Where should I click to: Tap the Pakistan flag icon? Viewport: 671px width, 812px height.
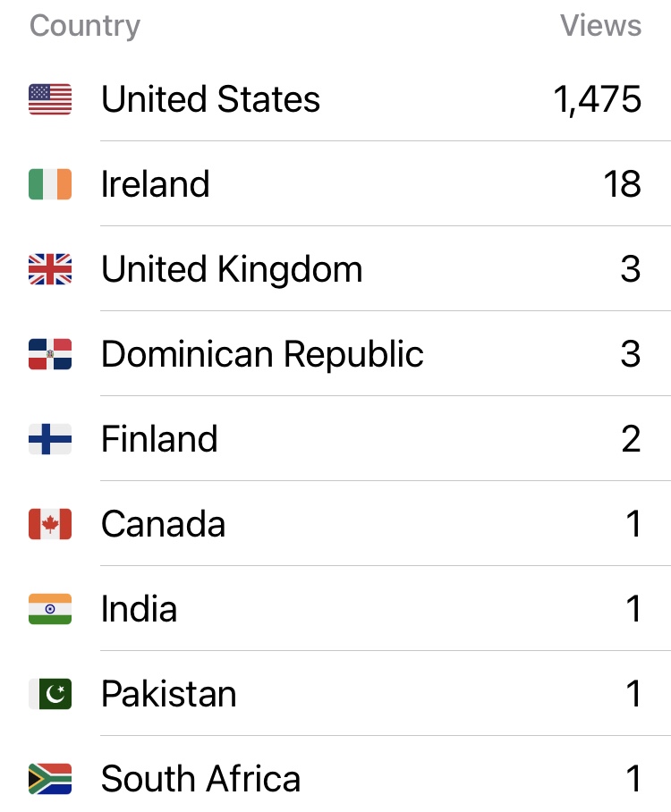[x=50, y=694]
